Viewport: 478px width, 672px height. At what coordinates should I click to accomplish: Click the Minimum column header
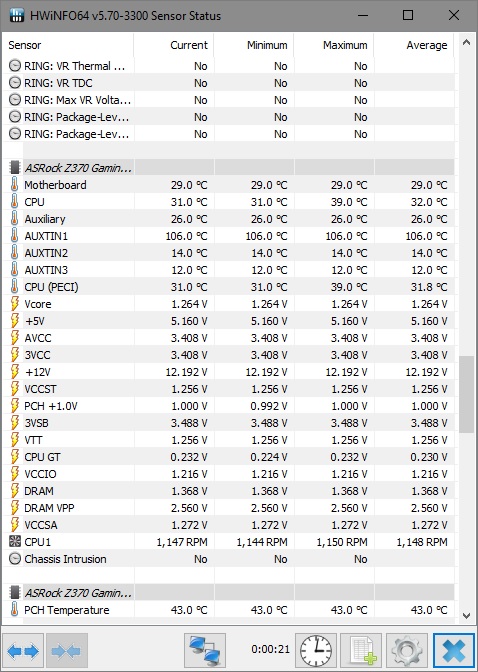tap(254, 45)
